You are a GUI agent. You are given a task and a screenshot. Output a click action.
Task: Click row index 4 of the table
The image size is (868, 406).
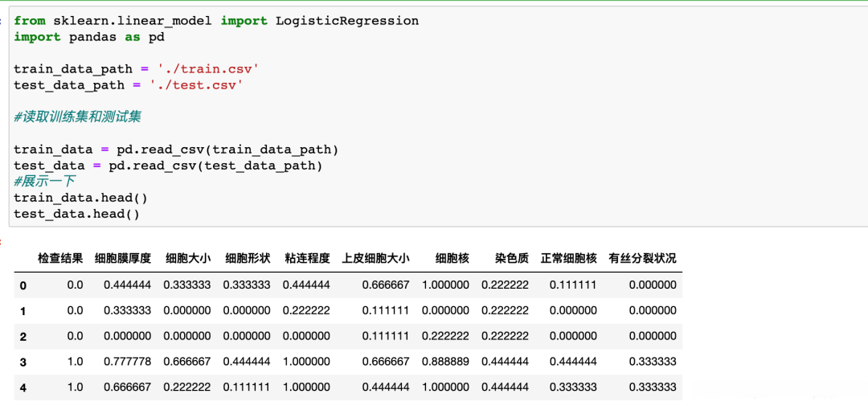(23, 388)
